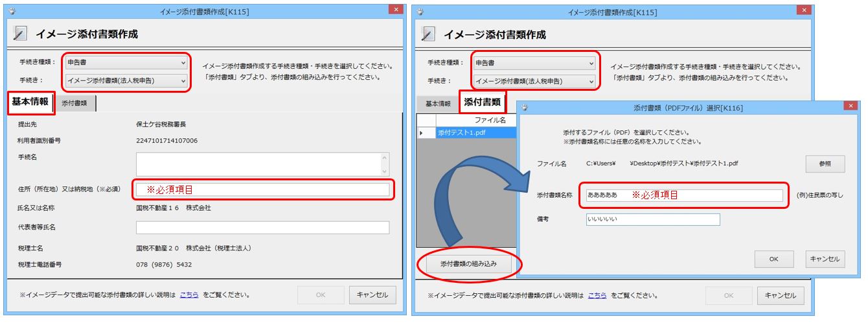
Task: Open 手続き dropdown in left window
Action: [x=126, y=80]
